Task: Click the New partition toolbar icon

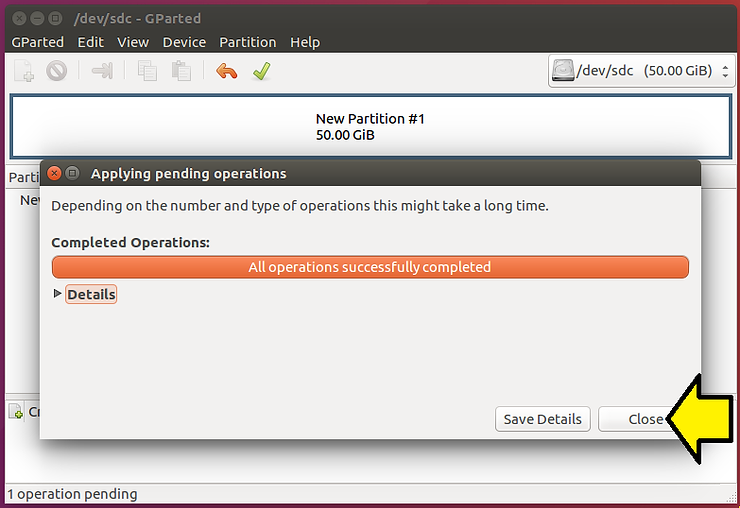Action: [24, 71]
